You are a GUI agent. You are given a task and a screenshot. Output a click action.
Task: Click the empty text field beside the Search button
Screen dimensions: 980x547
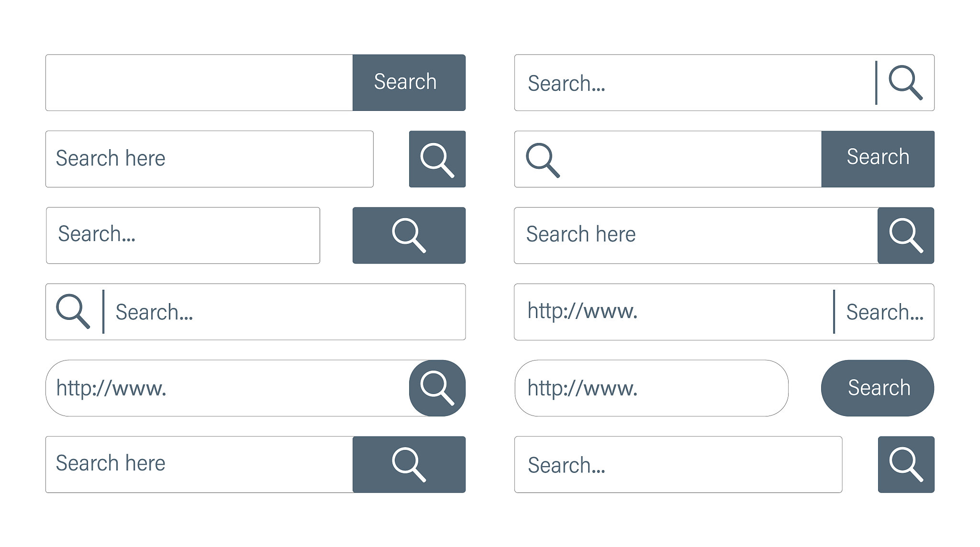coord(199,82)
